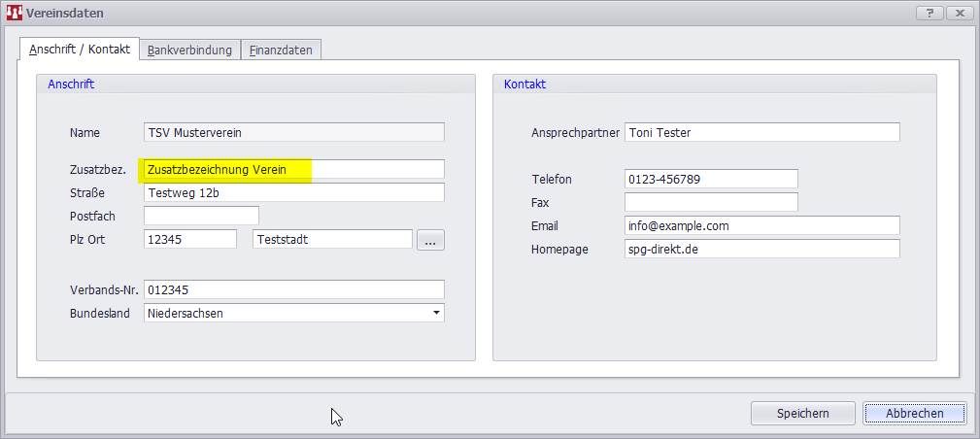Screen dimensions: 980x439
Task: Click the empty Fax field
Action: pos(711,202)
